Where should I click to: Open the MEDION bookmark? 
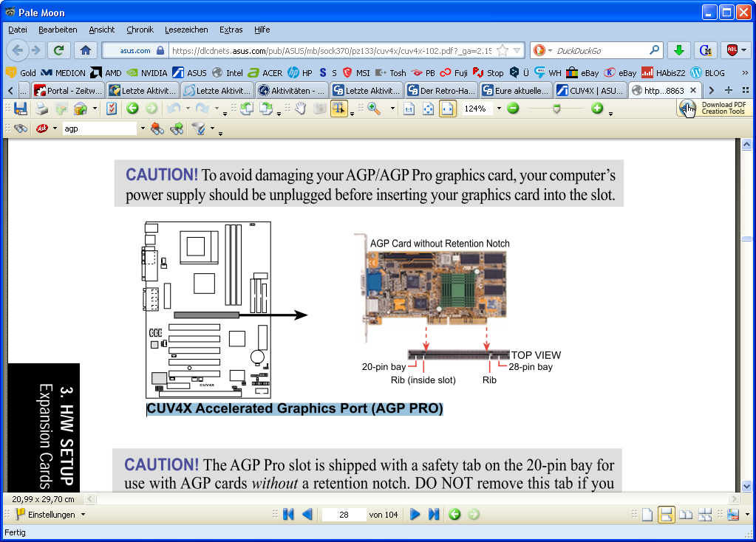[63, 73]
